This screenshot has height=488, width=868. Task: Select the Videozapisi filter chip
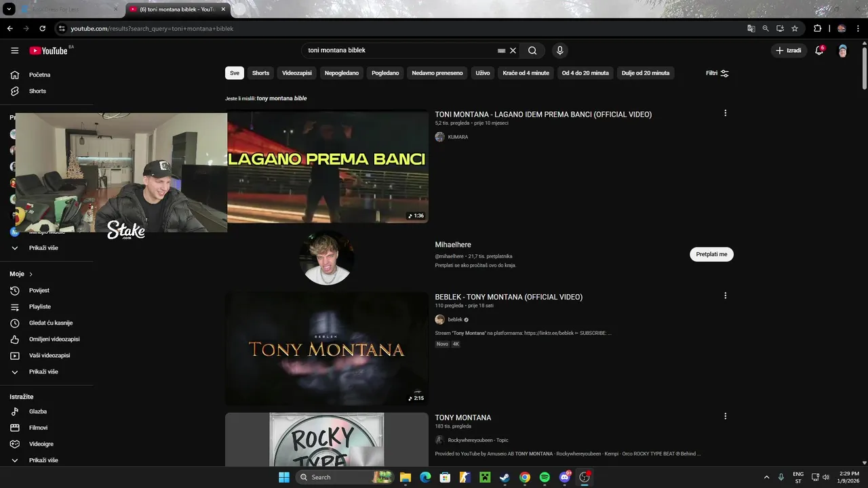(x=297, y=73)
